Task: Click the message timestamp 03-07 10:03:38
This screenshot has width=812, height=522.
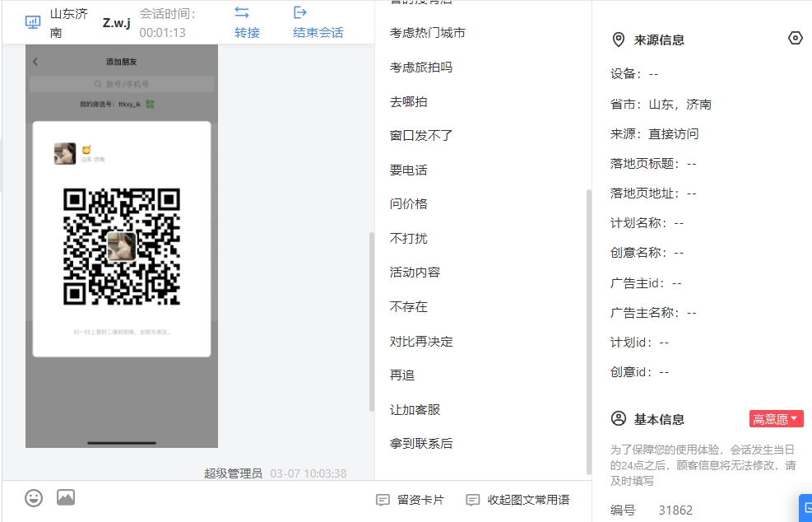Action: (x=309, y=473)
